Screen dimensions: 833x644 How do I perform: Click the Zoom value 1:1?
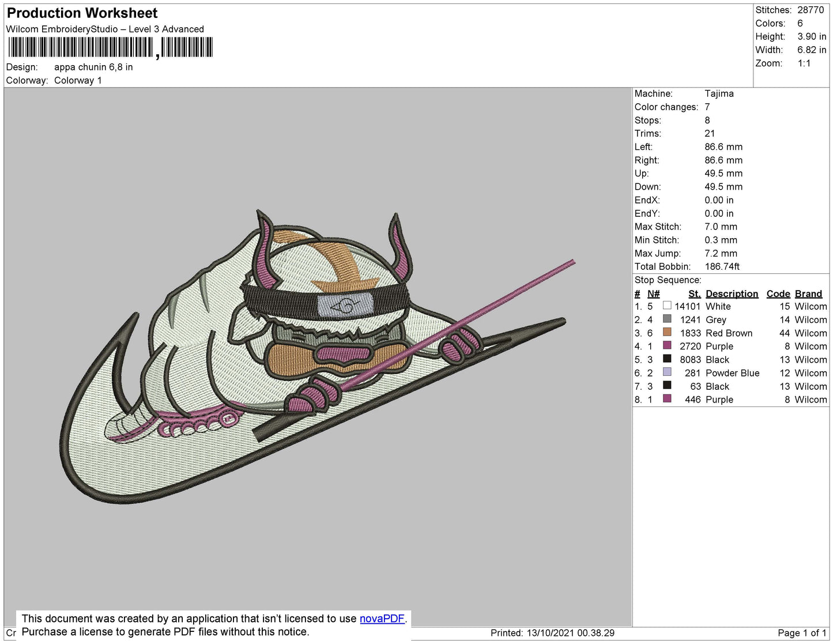(804, 63)
